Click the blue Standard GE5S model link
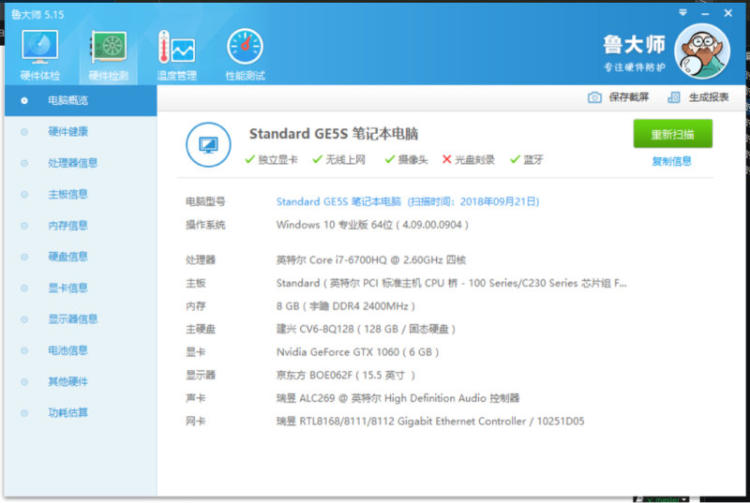The image size is (750, 503). pyautogui.click(x=408, y=202)
